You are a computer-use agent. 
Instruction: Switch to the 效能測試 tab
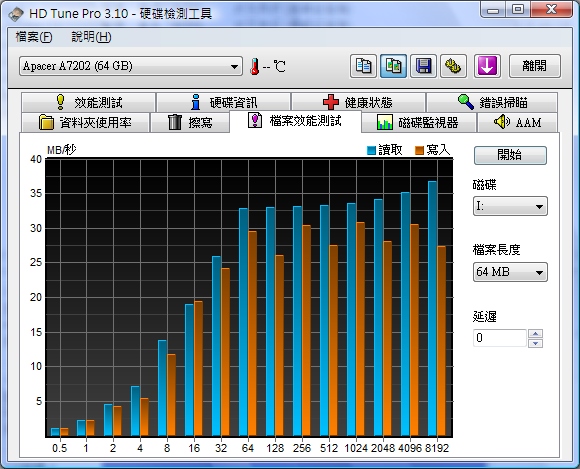coord(88,102)
